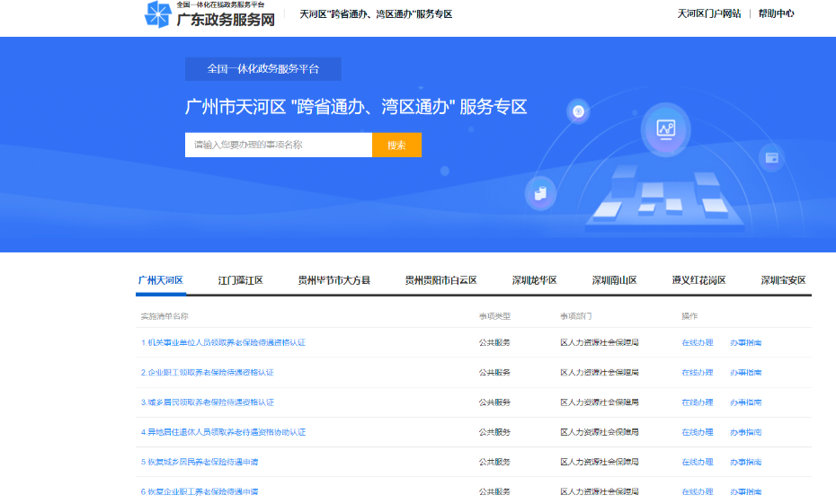
Task: Click the database coins icon in banner
Action: [540, 192]
